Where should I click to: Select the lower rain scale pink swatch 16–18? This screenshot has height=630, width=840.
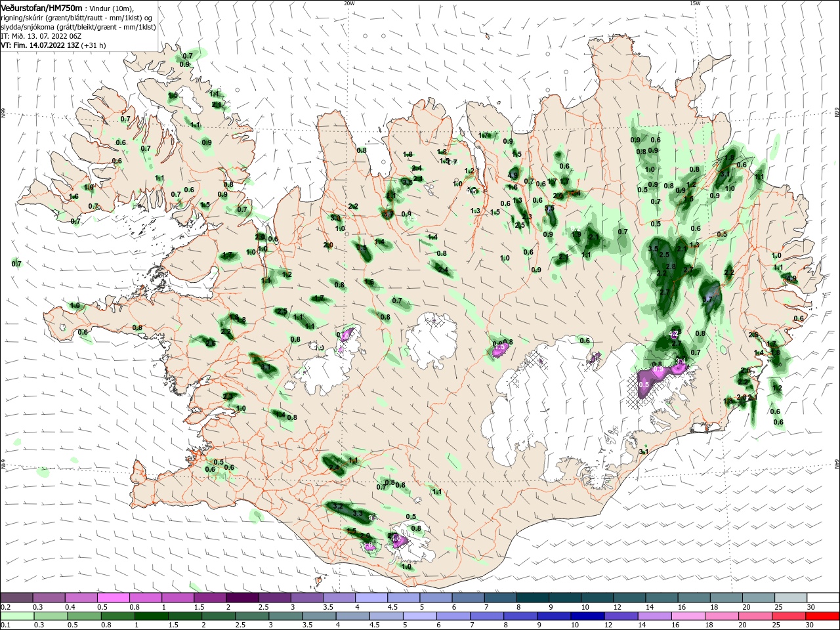[688, 616]
